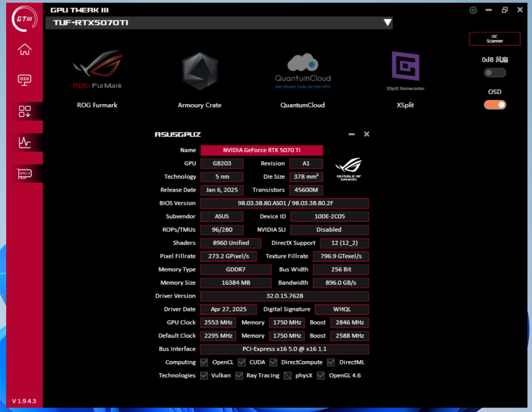Enable the 0dB fan toggle
The width and height of the screenshot is (532, 412).
point(495,73)
